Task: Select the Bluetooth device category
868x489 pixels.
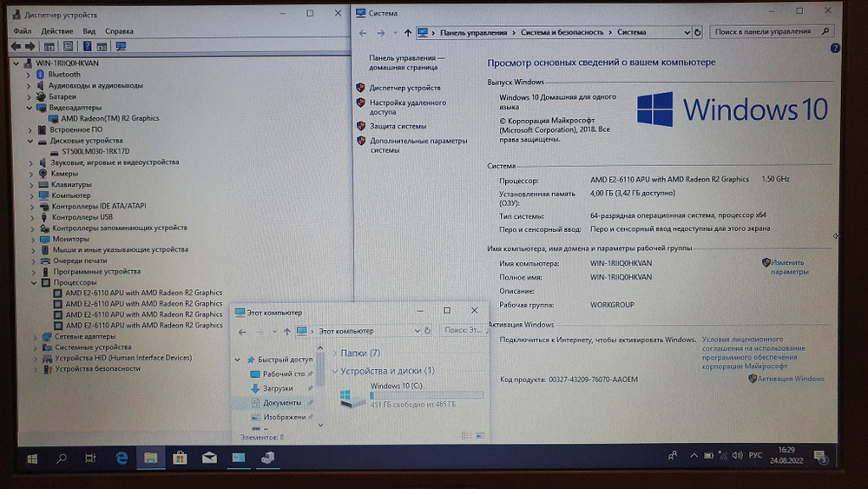Action: click(64, 74)
